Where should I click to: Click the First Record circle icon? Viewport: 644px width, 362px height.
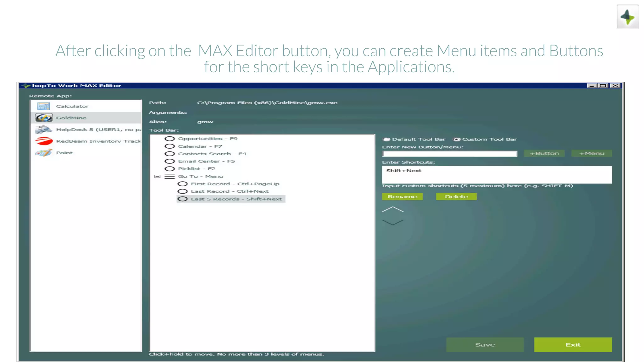[182, 184]
